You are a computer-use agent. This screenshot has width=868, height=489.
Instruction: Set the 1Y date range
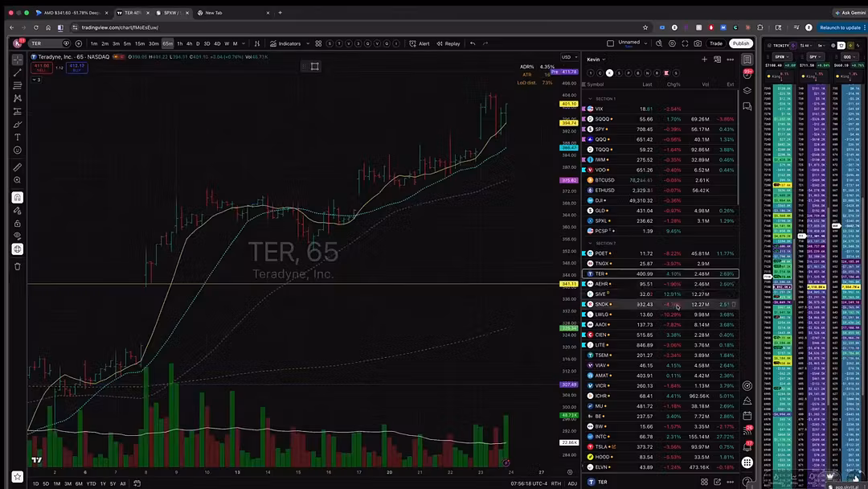pyautogui.click(x=103, y=483)
